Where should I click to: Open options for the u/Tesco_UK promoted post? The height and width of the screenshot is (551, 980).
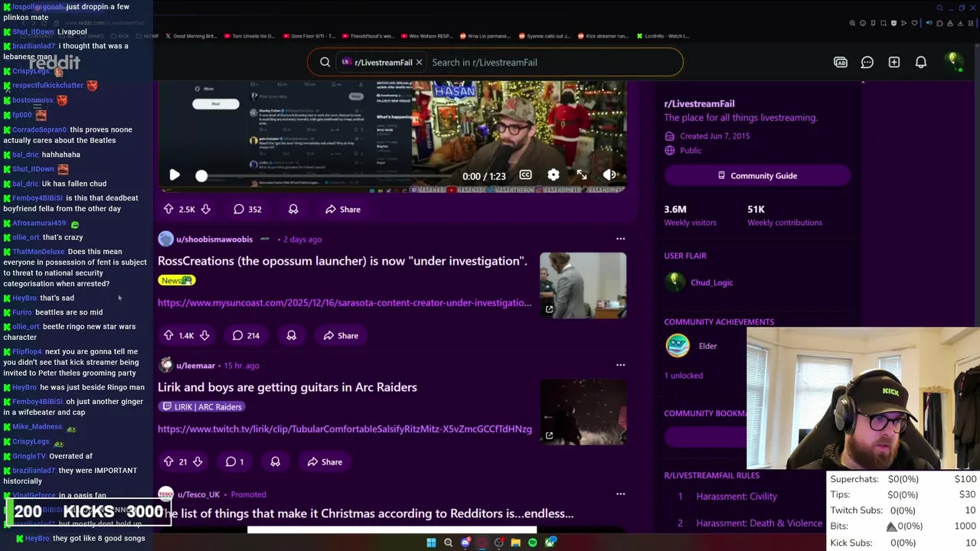620,494
